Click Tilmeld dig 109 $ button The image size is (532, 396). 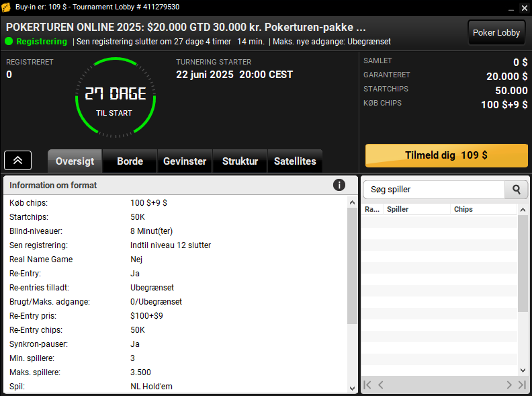pyautogui.click(x=447, y=155)
